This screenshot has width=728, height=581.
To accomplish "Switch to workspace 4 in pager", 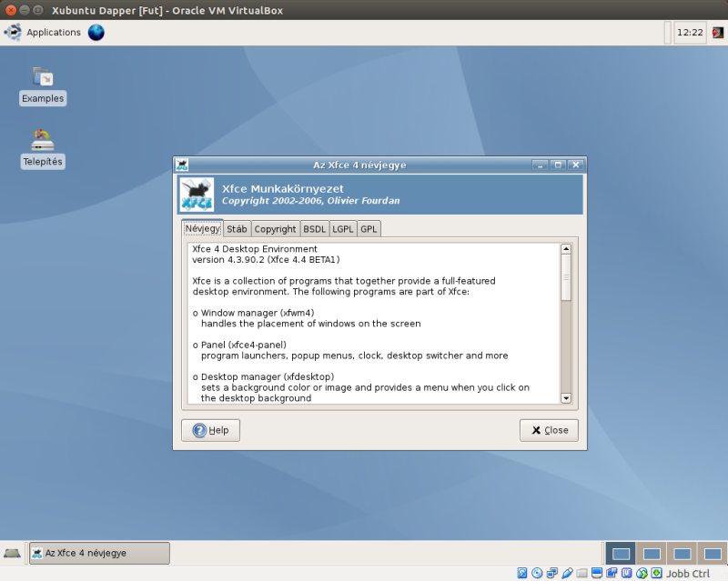I will (x=713, y=554).
